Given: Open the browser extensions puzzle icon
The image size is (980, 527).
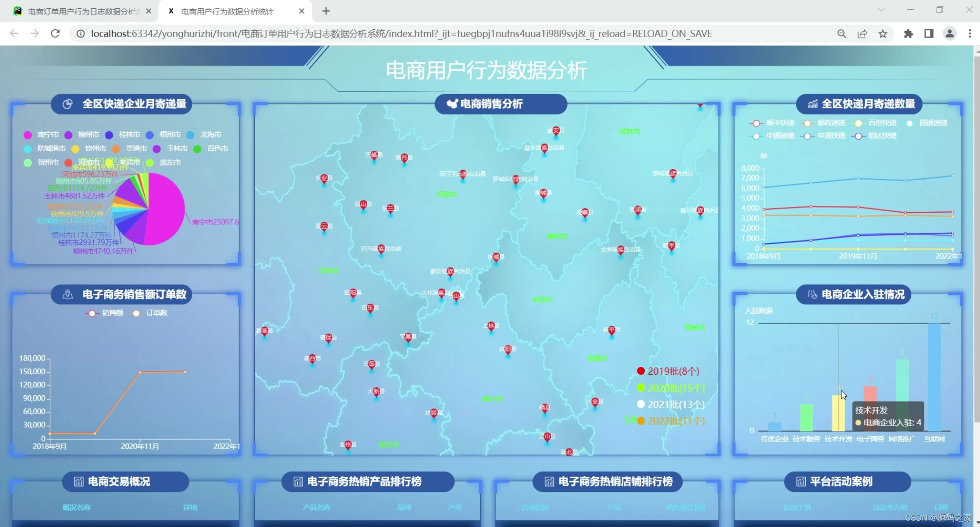Looking at the screenshot, I should (908, 34).
